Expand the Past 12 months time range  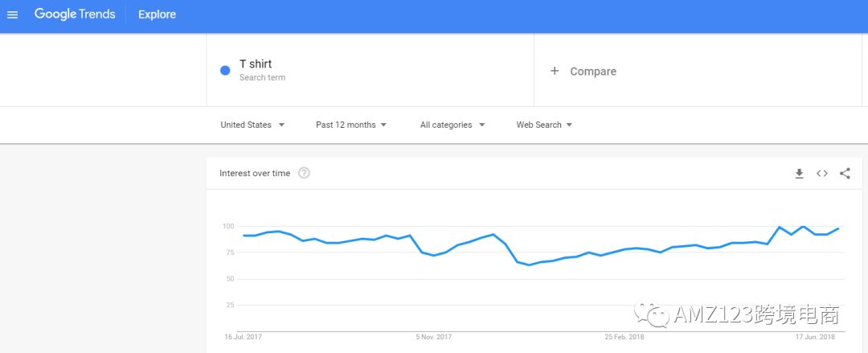point(351,125)
